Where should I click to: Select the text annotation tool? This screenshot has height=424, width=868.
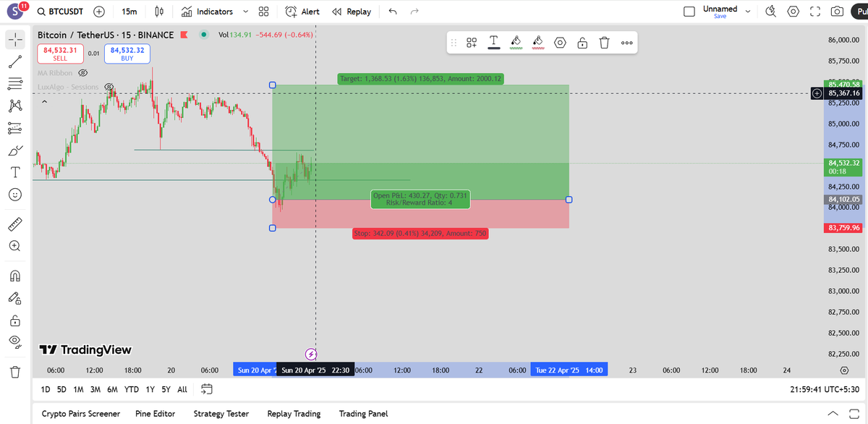[15, 172]
